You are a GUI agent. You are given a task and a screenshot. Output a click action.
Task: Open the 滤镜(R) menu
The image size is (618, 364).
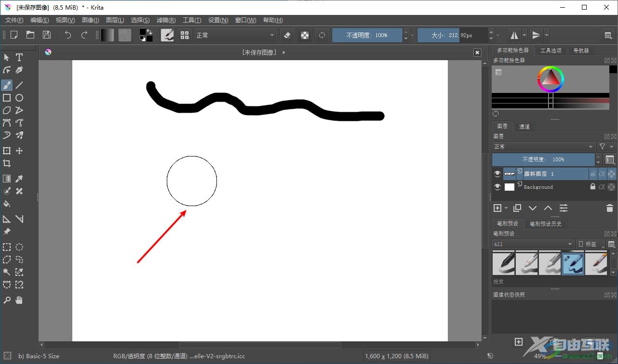[x=166, y=20]
